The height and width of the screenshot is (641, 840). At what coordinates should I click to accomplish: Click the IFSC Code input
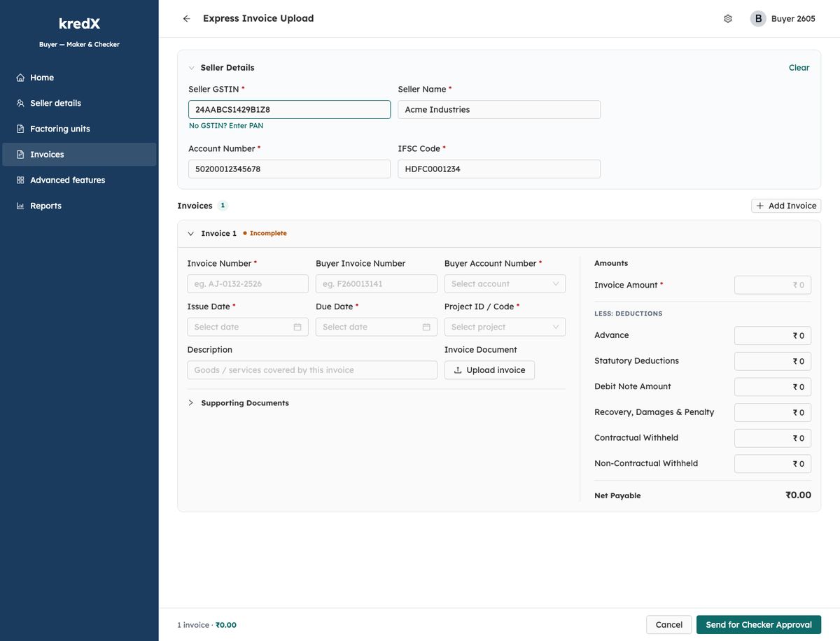click(x=499, y=169)
